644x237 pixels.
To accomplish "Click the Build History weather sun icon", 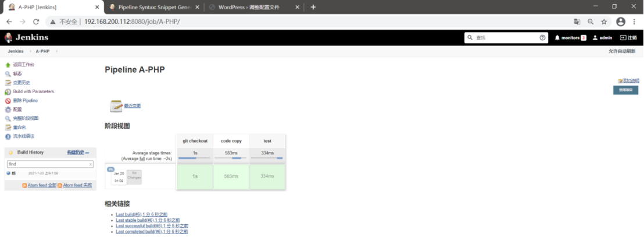I will coord(11,153).
